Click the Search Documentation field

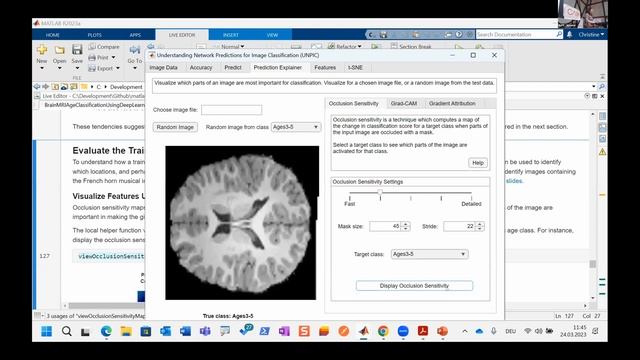click(x=516, y=35)
